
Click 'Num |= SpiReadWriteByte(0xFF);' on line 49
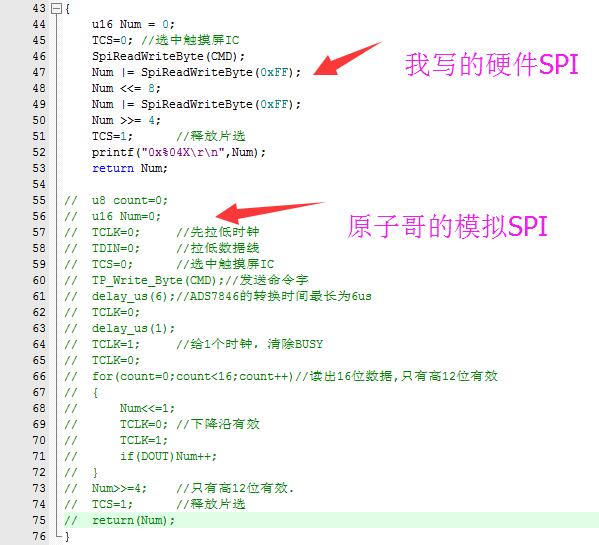[x=196, y=104]
